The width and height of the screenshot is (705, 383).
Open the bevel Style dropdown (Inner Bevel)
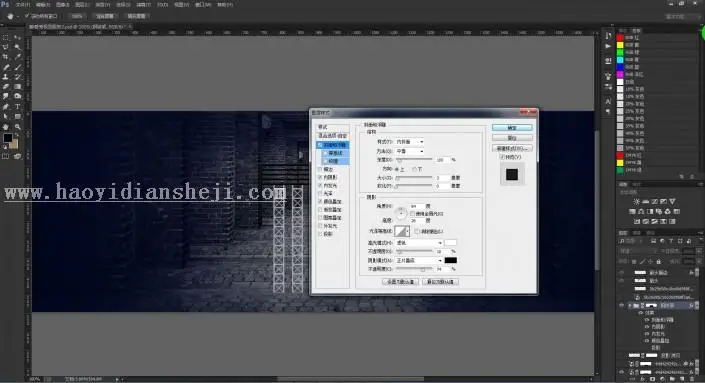pos(409,142)
